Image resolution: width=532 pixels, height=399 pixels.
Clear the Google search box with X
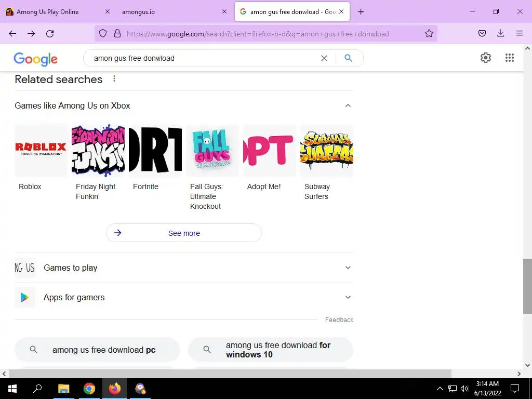click(x=324, y=58)
